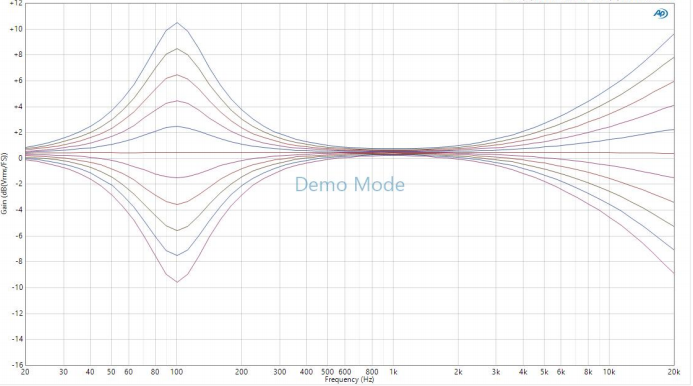Select the curve dipping to -5.5 dB at 100 Hz

[177, 230]
